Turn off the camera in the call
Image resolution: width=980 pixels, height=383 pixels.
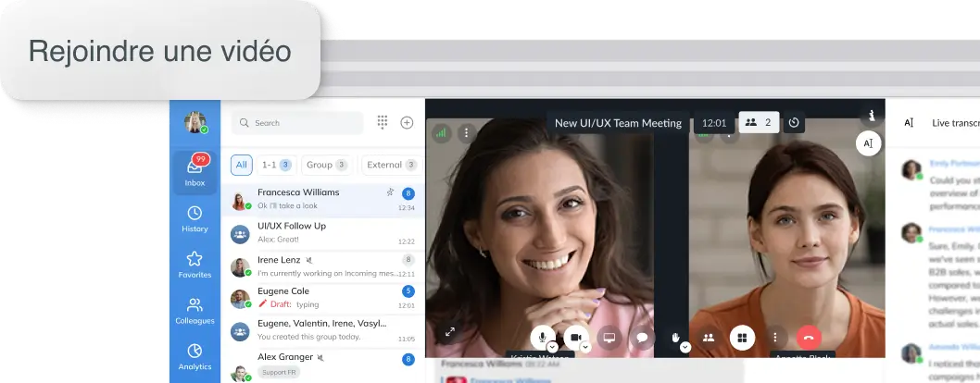pyautogui.click(x=575, y=338)
